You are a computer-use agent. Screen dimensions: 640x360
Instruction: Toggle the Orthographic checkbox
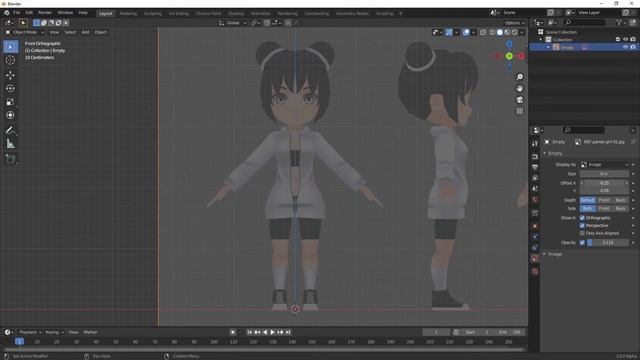pos(582,218)
